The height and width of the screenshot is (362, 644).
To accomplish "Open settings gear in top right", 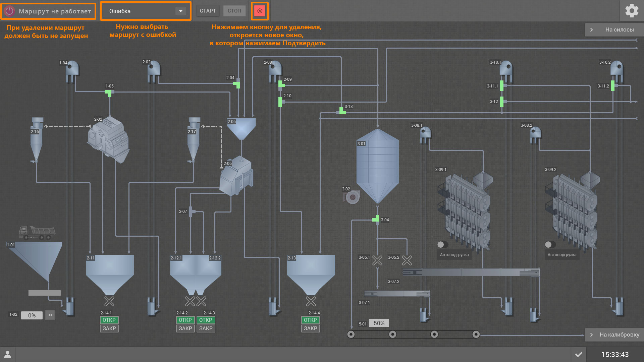I will [632, 11].
